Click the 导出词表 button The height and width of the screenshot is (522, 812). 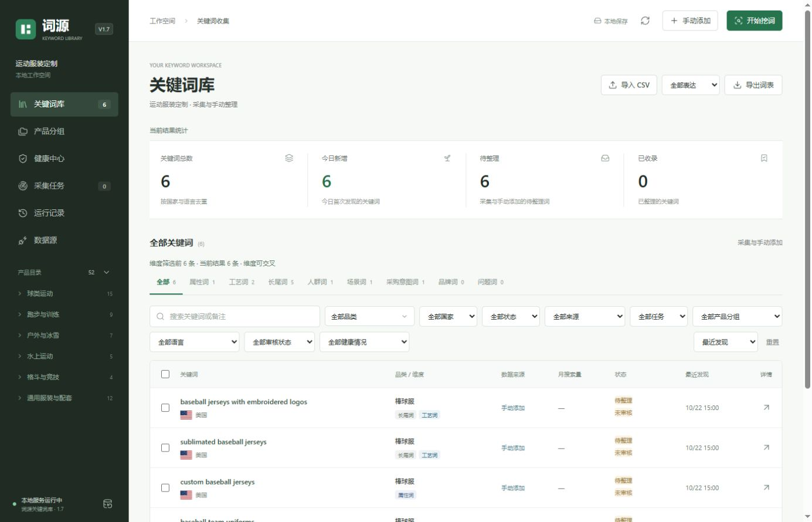point(753,85)
